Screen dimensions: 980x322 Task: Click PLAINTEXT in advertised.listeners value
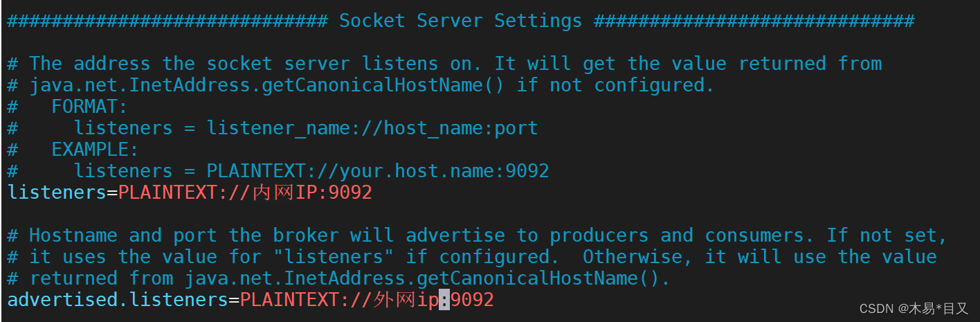coord(290,300)
